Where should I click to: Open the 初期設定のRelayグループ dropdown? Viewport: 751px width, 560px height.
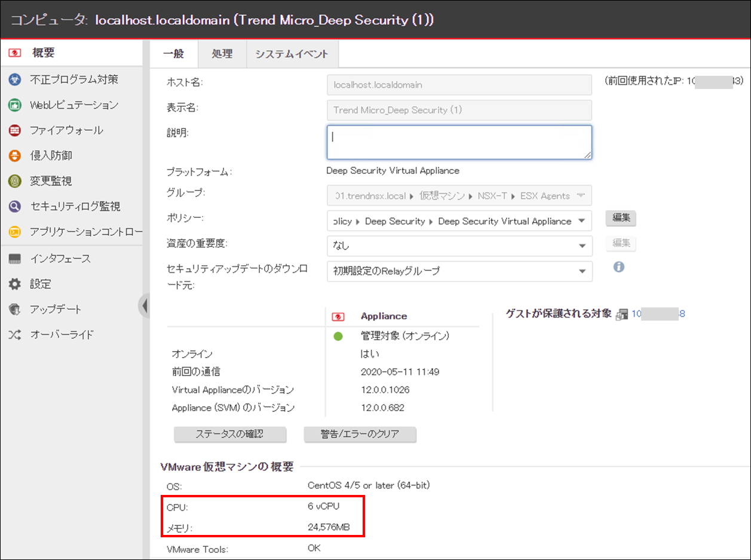(459, 271)
